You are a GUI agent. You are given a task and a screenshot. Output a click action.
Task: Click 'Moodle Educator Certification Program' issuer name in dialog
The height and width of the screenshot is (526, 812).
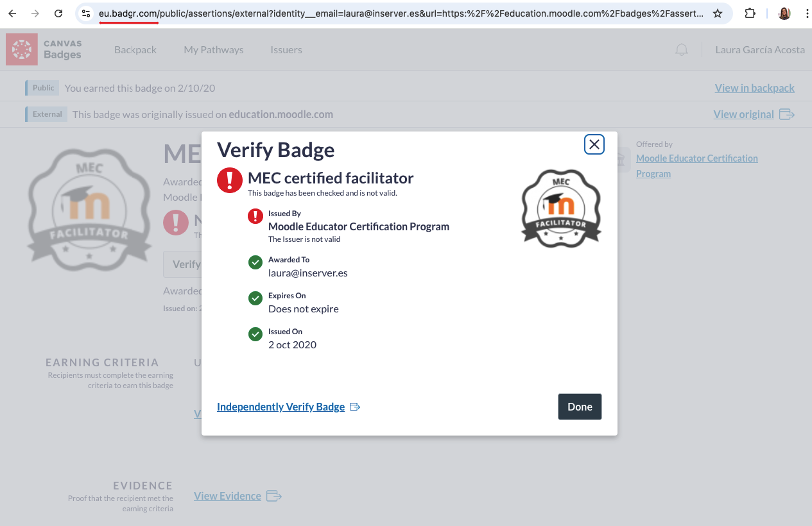point(359,226)
